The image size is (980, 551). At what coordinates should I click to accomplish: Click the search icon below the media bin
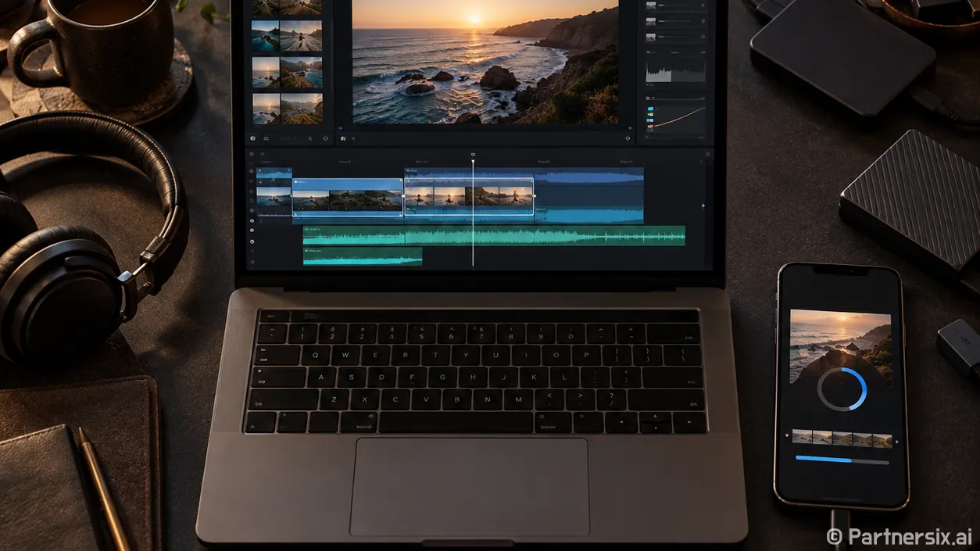pyautogui.click(x=310, y=138)
